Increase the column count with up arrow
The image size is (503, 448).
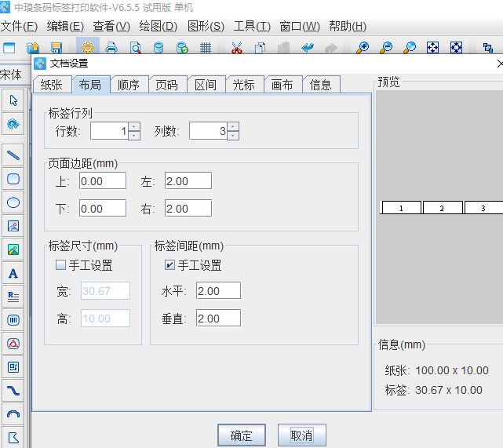coord(233,126)
